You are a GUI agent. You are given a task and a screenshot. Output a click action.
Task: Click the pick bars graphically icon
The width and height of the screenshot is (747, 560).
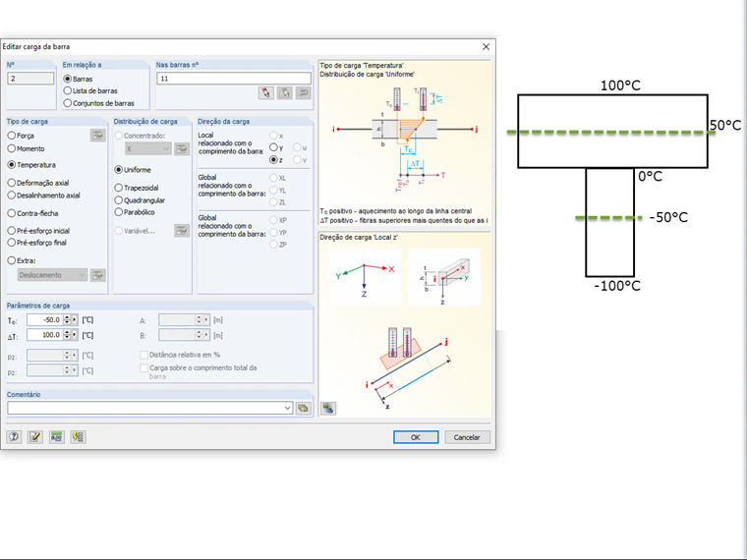point(265,93)
